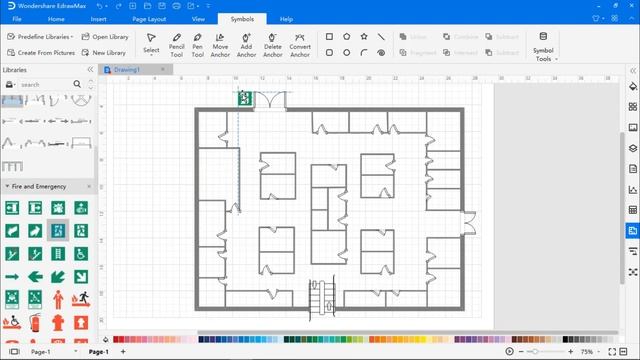Open the fill style panel icon
Viewport: 640px width, 360px height.
coord(633,86)
